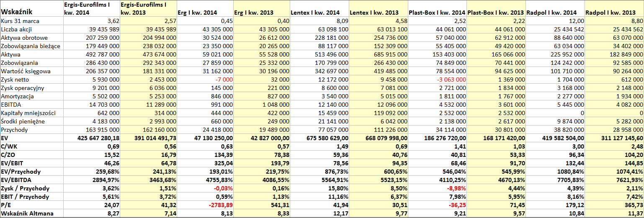Select the 15,80% Zysk / Przychody cell
The image size is (644, 218).
tap(319, 188)
